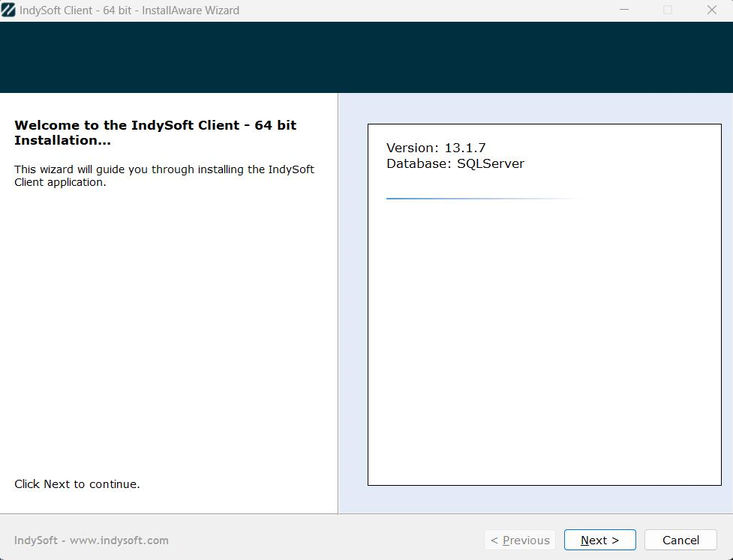
Task: Click the 'Click Next to continue' text
Action: [x=77, y=484]
